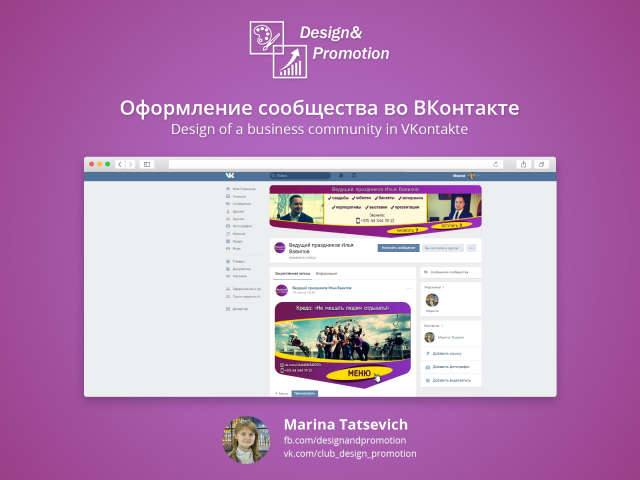This screenshot has width=640, height=480.
Task: Click the browser forward arrow
Action: [131, 164]
